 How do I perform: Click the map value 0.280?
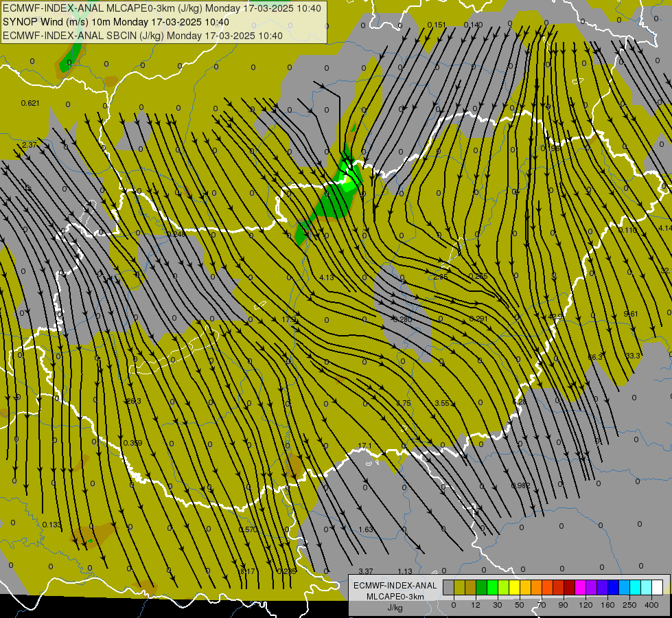click(x=402, y=319)
